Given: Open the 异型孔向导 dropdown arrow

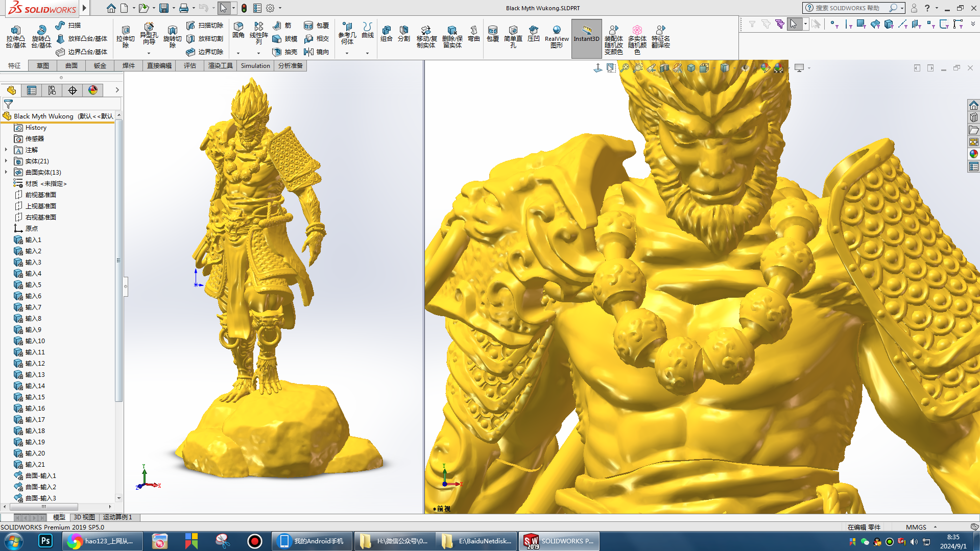Looking at the screenshot, I should tap(149, 53).
